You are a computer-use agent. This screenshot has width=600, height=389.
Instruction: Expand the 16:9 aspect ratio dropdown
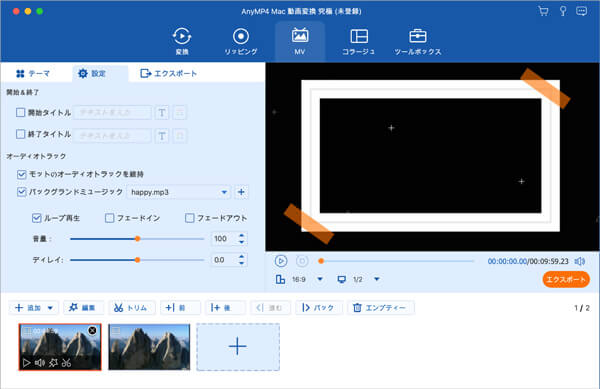click(x=320, y=279)
